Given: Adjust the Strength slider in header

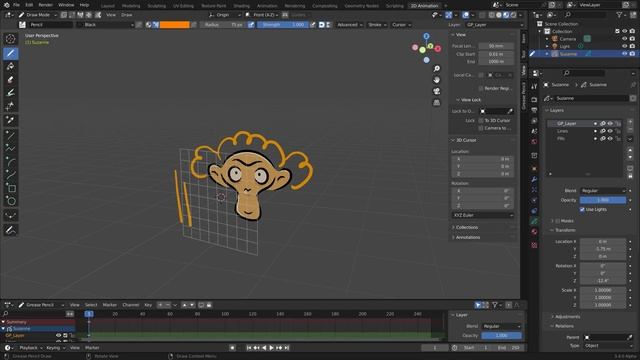Looking at the screenshot, I should pyautogui.click(x=283, y=24).
